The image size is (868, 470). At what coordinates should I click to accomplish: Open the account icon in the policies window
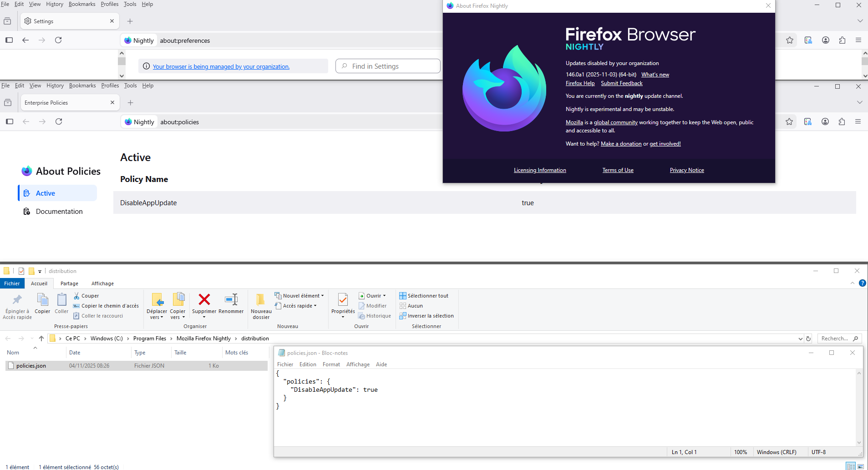pos(825,121)
